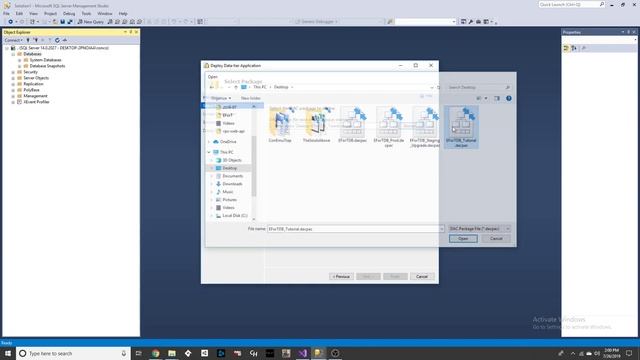Screen dimensions: 640x360
Task: Click the Quick Launch search box
Action: click(571, 4)
